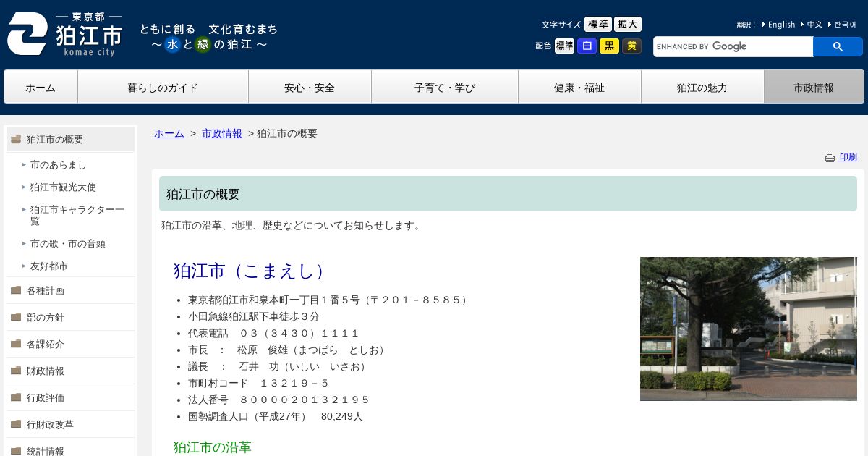Click the 代表電話 phone number line
The width and height of the screenshot is (868, 456).
point(274,333)
